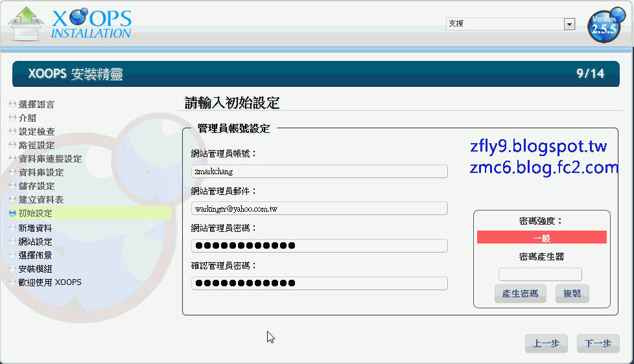This screenshot has height=364, width=634.
Task: Click the bullet icon beside 資料庫連接設定
Action: (12, 159)
